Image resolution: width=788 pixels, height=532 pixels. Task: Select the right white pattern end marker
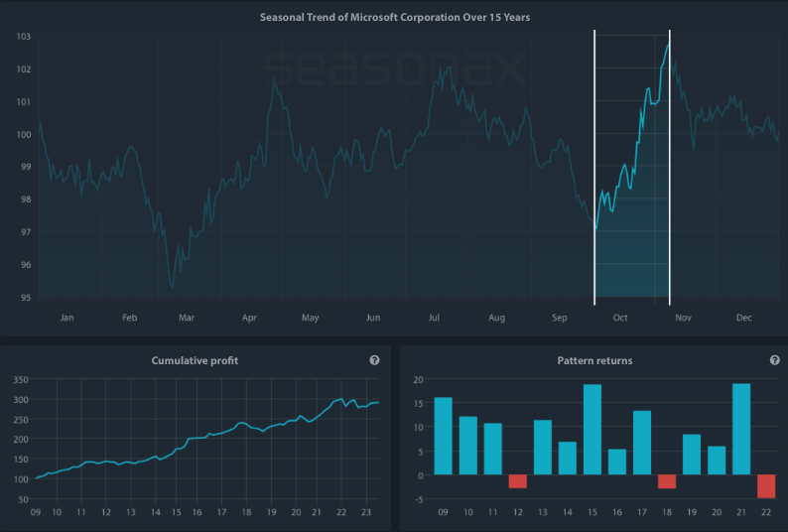pyautogui.click(x=669, y=168)
